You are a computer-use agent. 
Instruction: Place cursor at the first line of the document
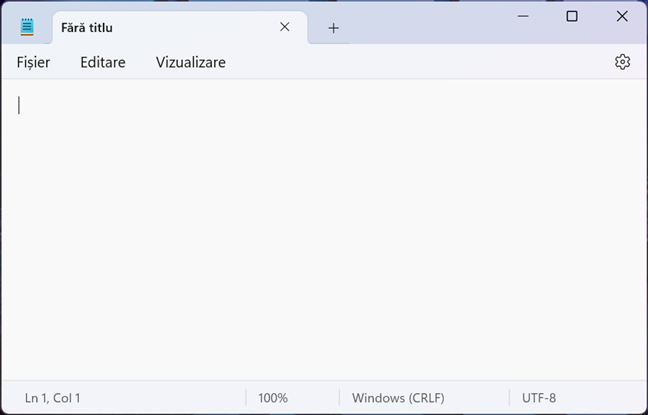[x=200, y=105]
